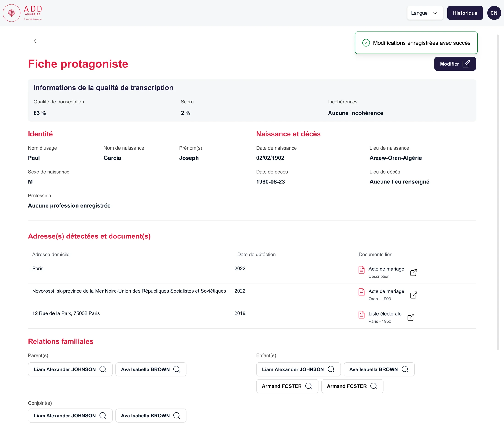
Task: Click the Adresse domicile column header
Action: [51, 255]
